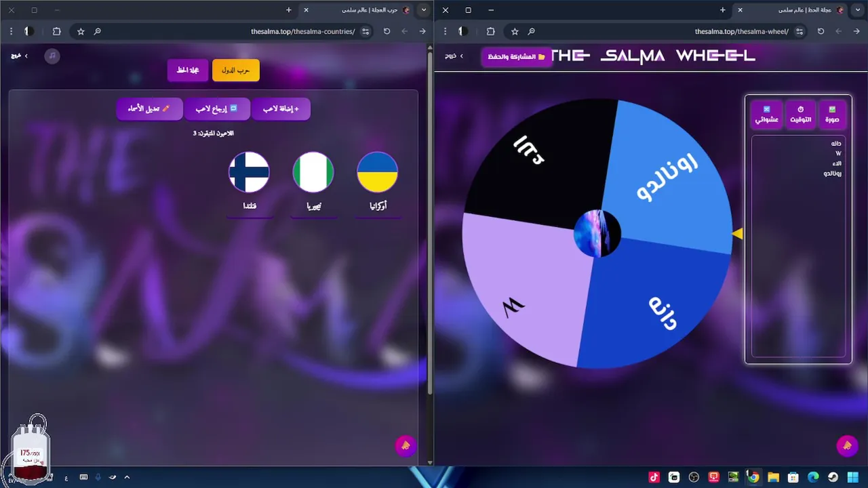Open the profile avatar in countries window toolbar
The height and width of the screenshot is (488, 868).
28,31
